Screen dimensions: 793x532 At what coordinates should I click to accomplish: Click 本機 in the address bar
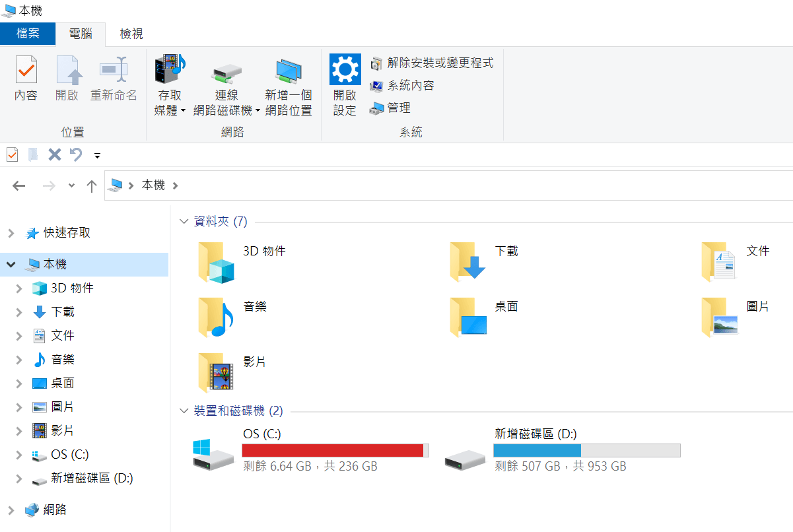153,185
